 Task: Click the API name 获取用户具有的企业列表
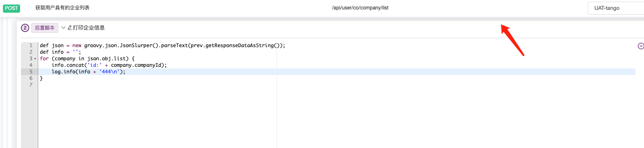point(62,8)
